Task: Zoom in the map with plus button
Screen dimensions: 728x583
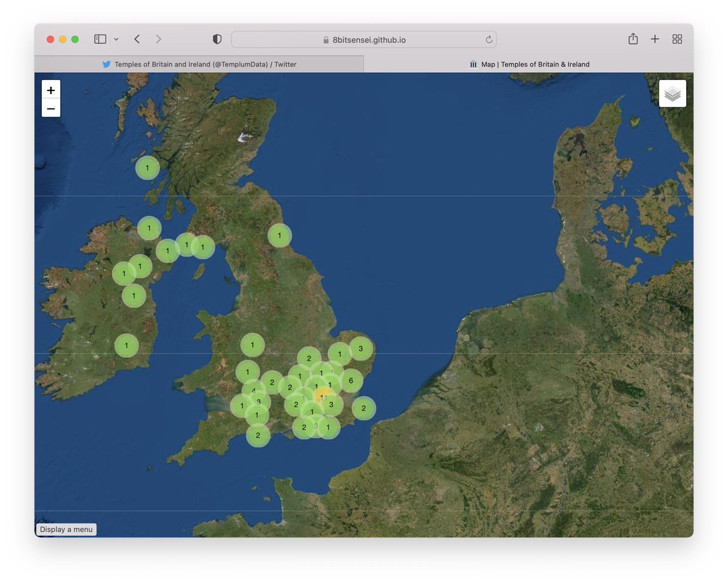Action: [51, 89]
